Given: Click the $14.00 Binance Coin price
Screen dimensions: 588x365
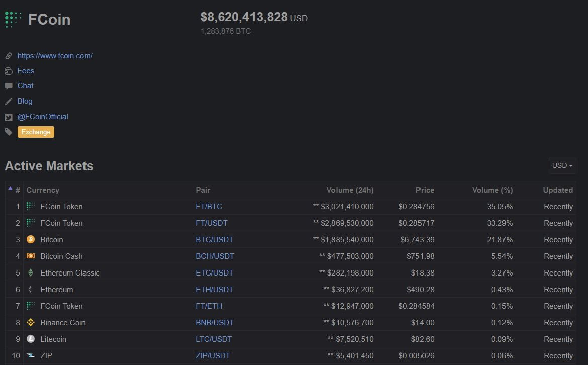Looking at the screenshot, I should click(423, 323).
